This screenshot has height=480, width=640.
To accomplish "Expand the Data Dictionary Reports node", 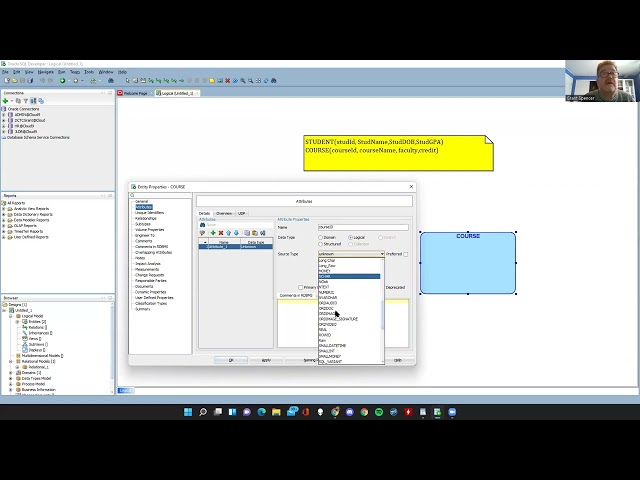I will coord(4,214).
